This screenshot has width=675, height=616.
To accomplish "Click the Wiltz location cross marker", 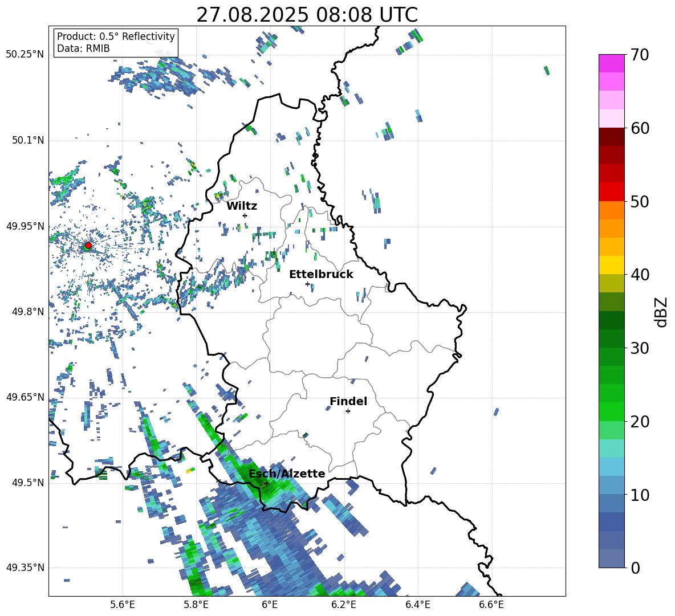I will tap(245, 215).
